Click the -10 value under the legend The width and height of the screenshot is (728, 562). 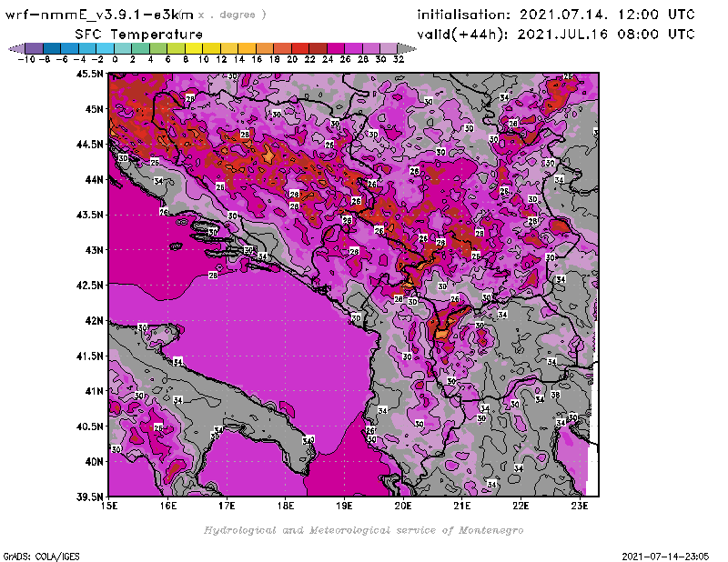[26, 59]
